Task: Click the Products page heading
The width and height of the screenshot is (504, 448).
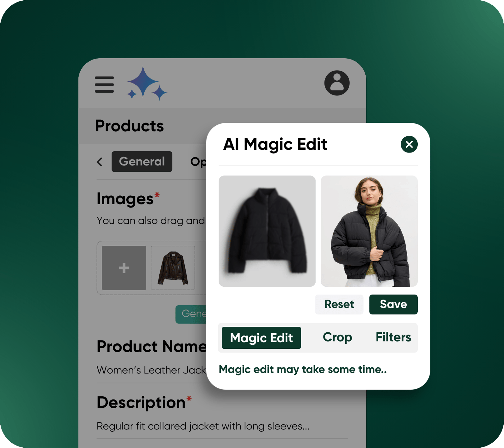Action: 129,126
